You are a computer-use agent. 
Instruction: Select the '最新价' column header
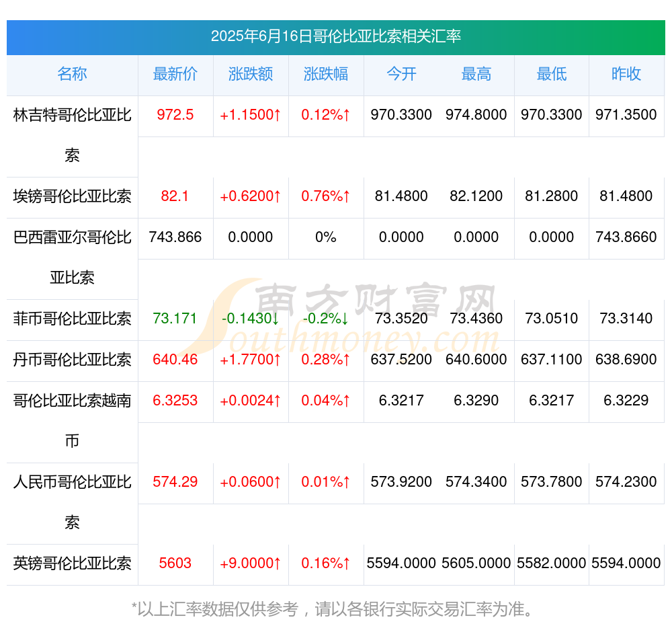(x=175, y=74)
